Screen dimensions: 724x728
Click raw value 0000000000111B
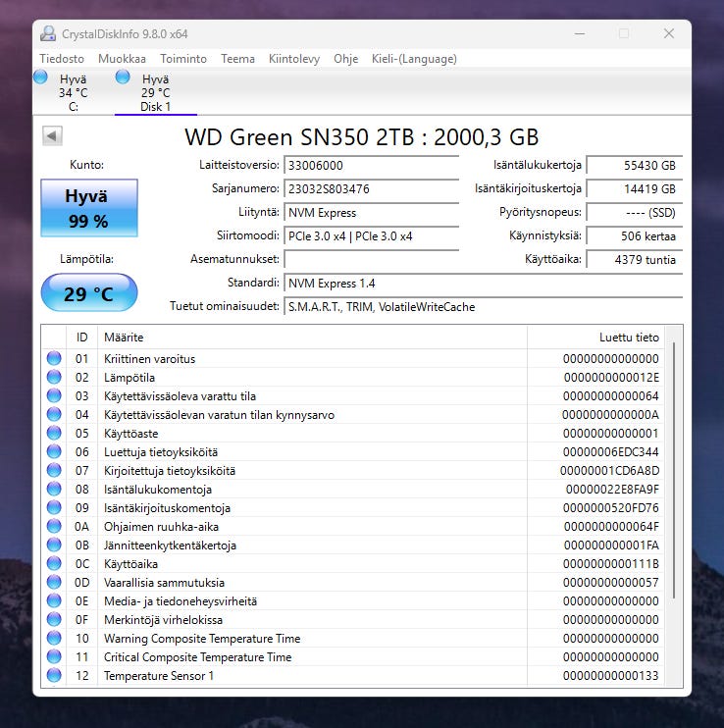coord(611,563)
